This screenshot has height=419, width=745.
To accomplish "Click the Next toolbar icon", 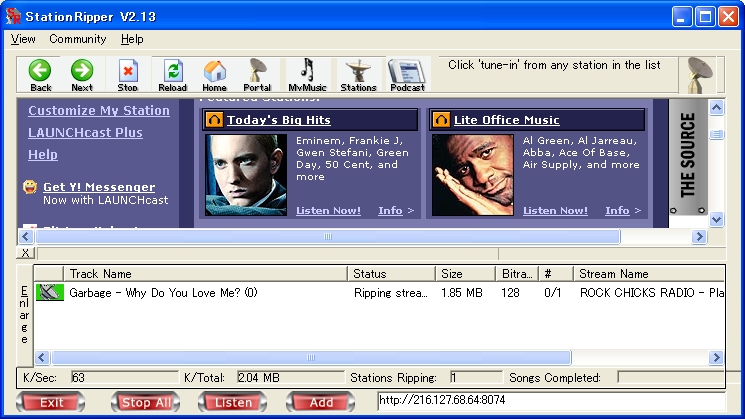I will coord(82,75).
